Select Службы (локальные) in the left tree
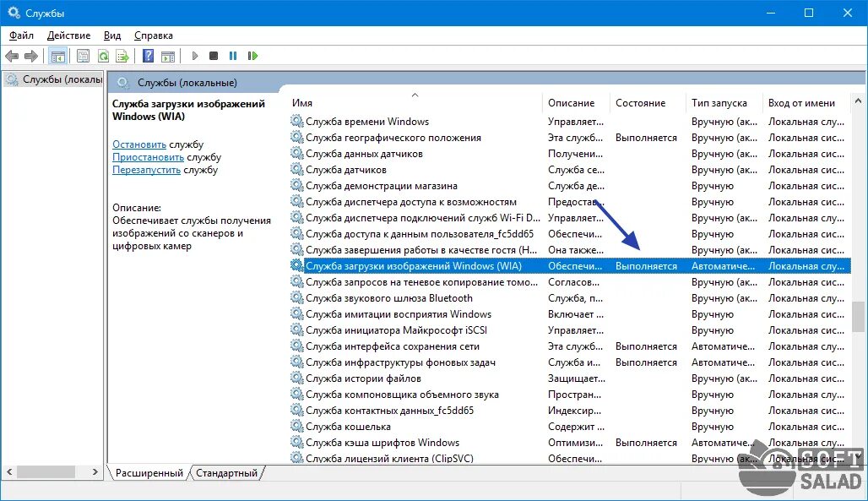The image size is (868, 501). (x=54, y=79)
